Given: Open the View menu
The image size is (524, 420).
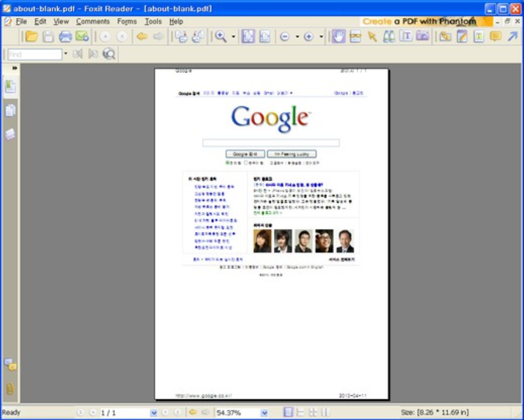Looking at the screenshot, I should coord(61,21).
